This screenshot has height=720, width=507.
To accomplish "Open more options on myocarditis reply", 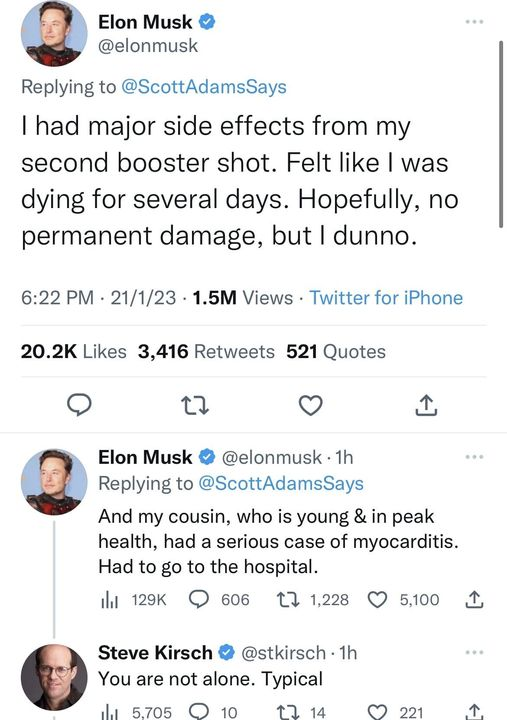I will click(474, 457).
